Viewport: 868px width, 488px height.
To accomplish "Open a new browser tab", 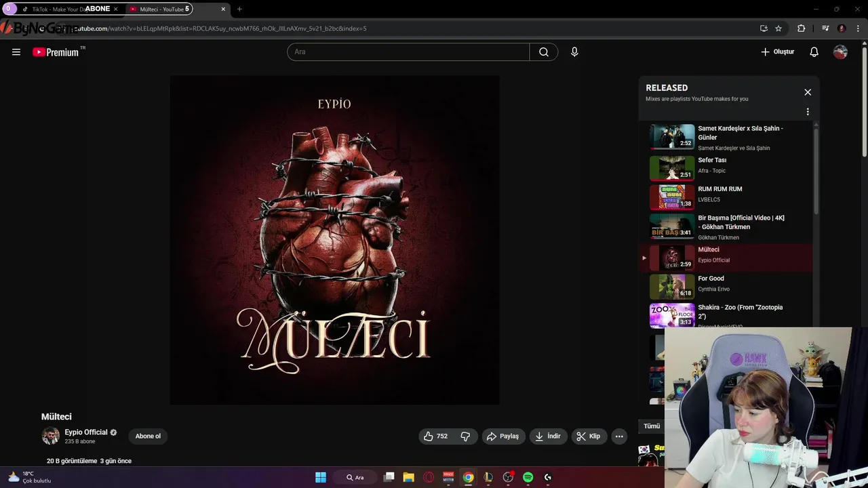I will pos(239,9).
